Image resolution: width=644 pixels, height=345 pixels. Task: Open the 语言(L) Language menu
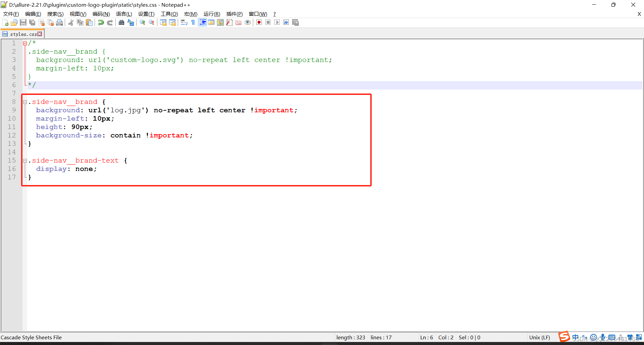tap(124, 14)
